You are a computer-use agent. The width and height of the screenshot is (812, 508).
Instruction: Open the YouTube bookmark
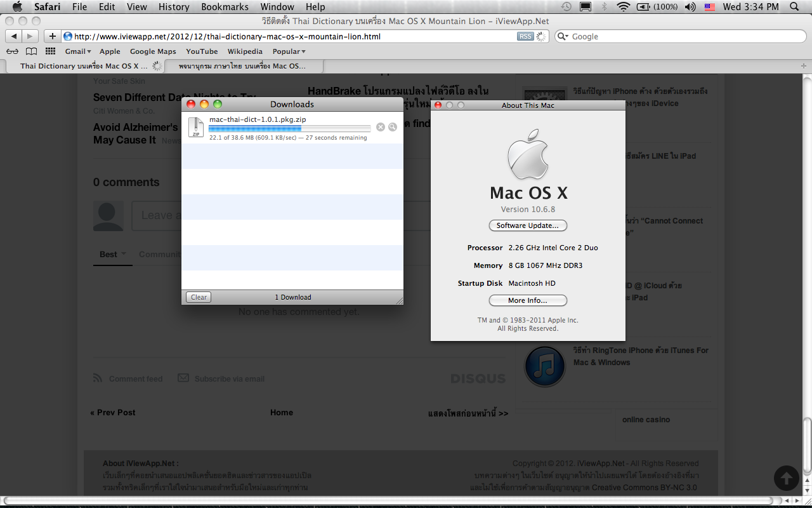(x=202, y=51)
